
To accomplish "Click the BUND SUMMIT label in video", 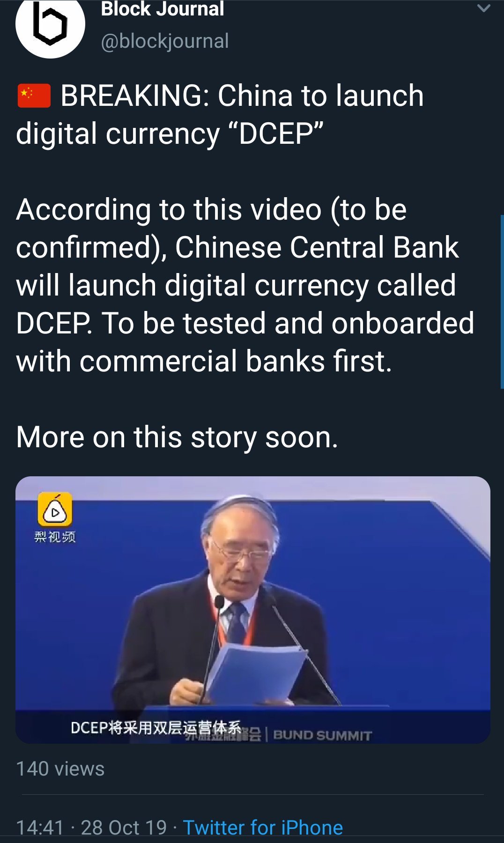I will point(322,735).
